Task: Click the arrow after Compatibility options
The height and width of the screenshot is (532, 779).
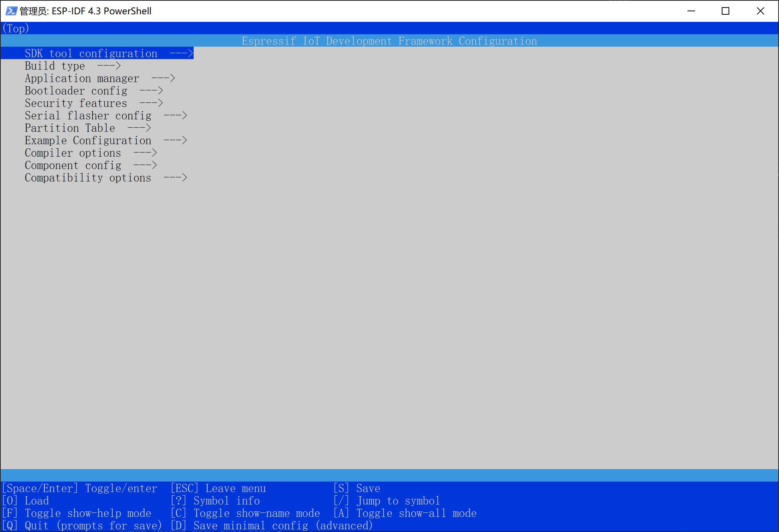Action: coord(175,177)
